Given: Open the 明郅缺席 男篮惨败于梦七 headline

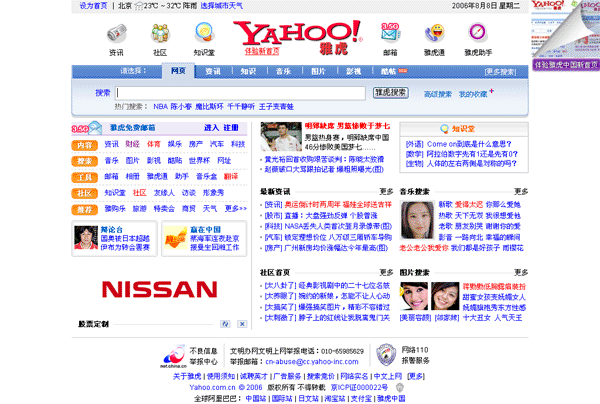Looking at the screenshot, I should (347, 126).
